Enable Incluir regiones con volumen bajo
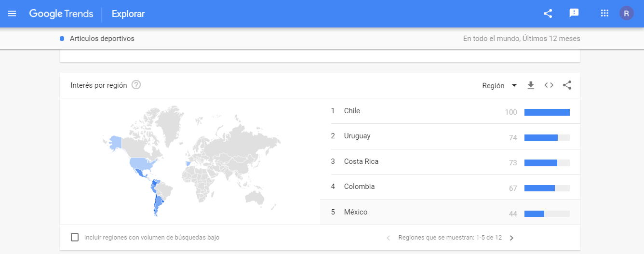Viewport: 644px width, 254px height. (75, 237)
